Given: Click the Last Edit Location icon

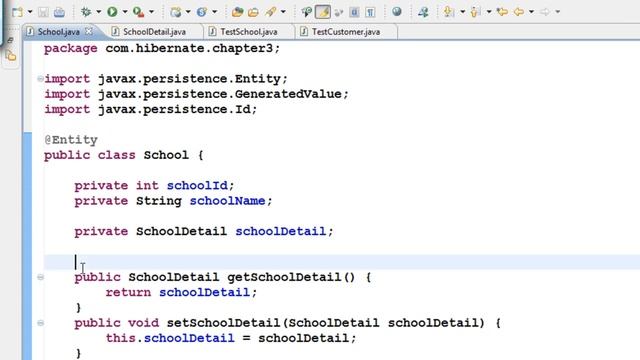Looking at the screenshot, I should coord(502,12).
